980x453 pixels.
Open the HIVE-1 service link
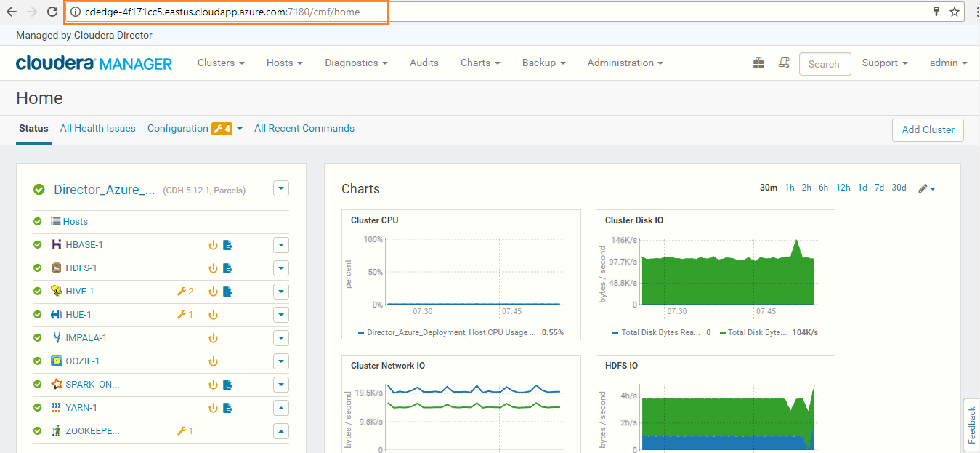(x=80, y=292)
